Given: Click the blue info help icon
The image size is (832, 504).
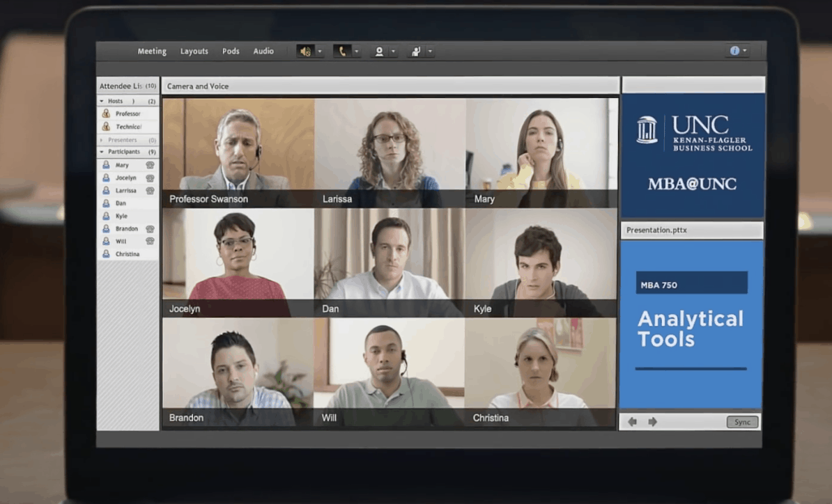Looking at the screenshot, I should tap(734, 51).
